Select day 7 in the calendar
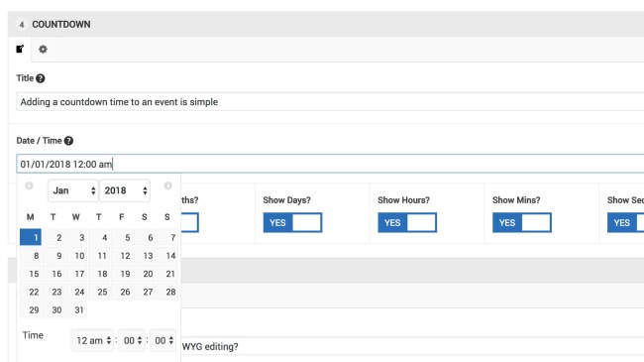This screenshot has width=644, height=362. (x=168, y=237)
